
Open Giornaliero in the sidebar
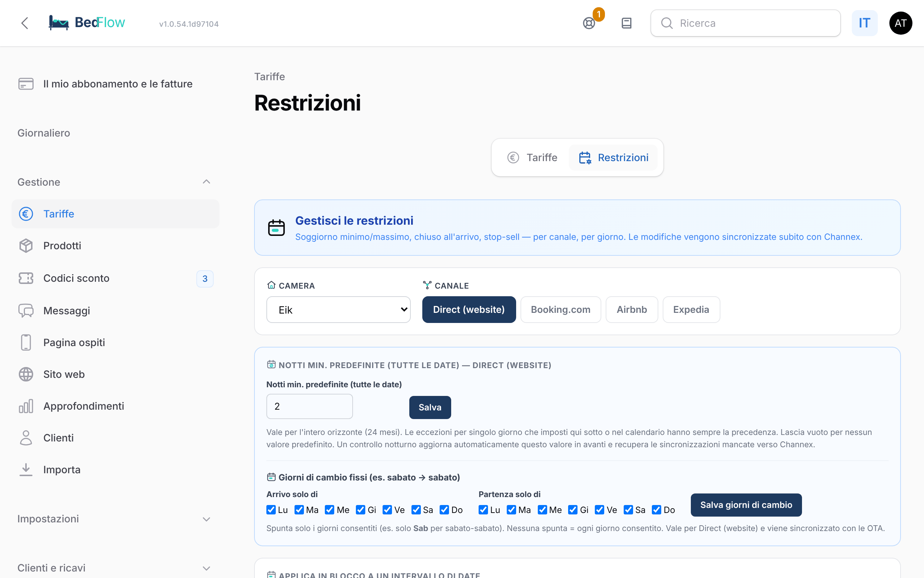click(x=44, y=133)
